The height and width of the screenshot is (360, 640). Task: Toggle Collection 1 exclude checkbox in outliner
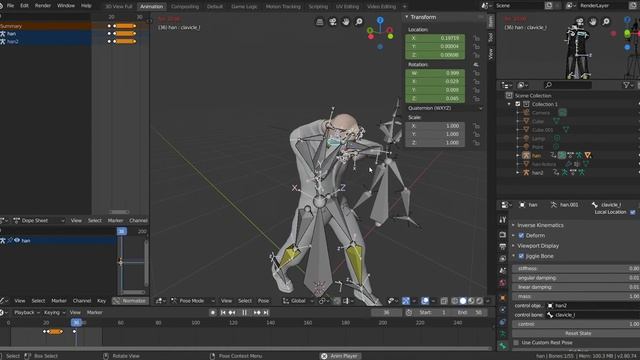pyautogui.click(x=518, y=104)
